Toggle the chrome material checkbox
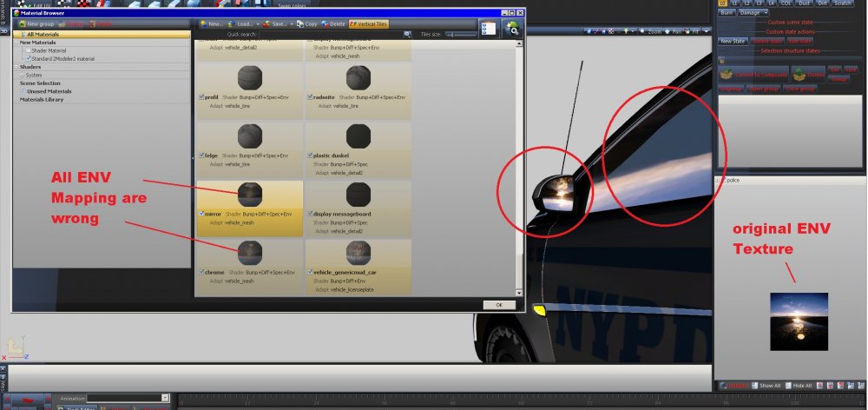 [201, 273]
